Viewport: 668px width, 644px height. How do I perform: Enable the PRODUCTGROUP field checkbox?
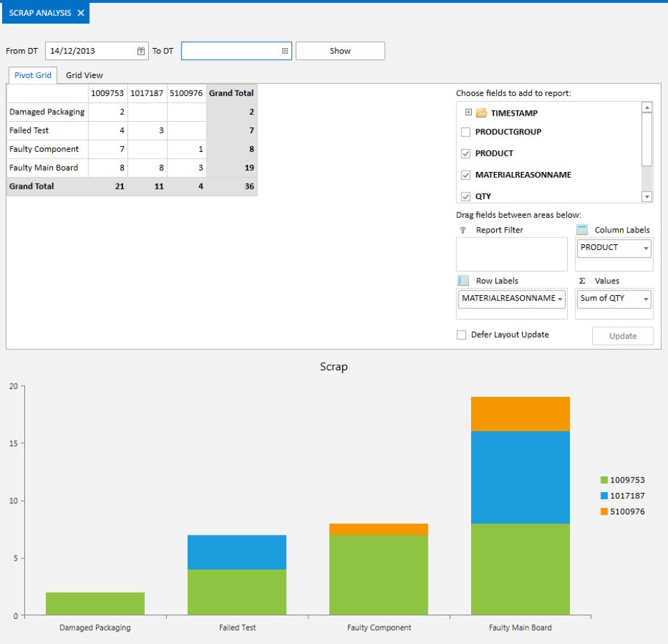point(465,131)
